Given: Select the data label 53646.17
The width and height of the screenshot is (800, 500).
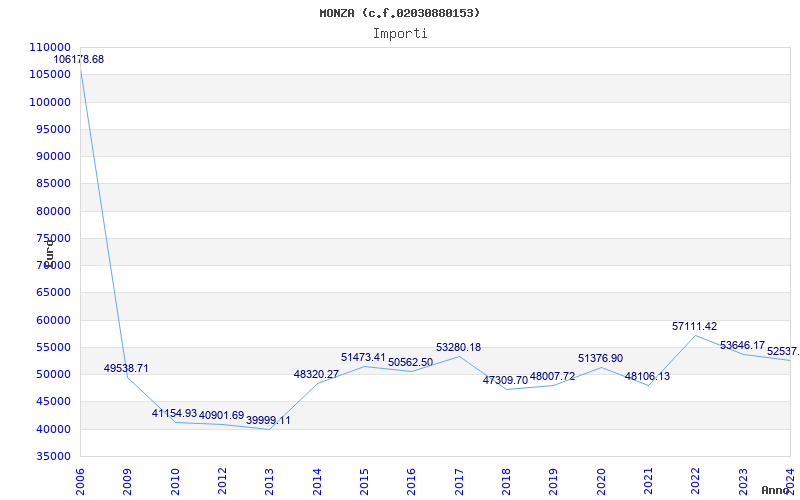Looking at the screenshot, I should 742,345.
